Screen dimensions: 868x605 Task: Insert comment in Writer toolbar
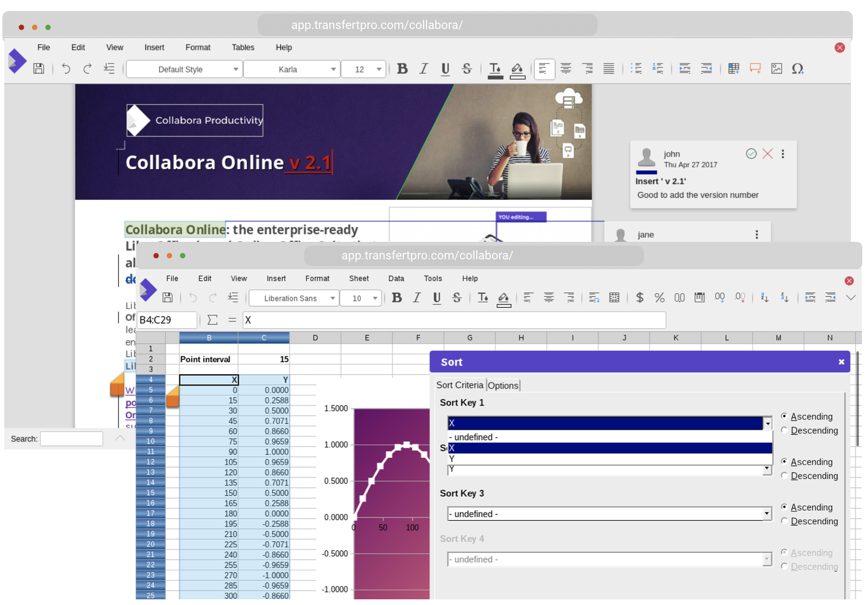point(755,69)
